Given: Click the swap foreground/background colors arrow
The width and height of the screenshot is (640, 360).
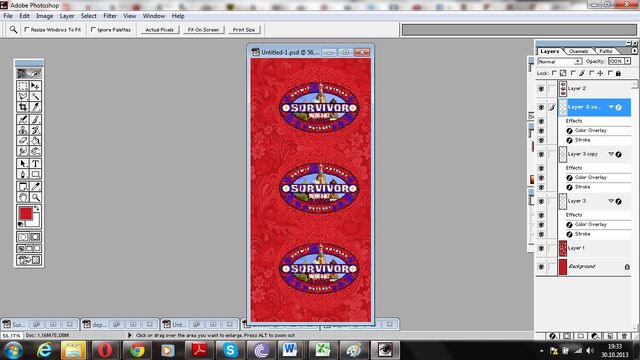Looking at the screenshot, I should pos(37,209).
